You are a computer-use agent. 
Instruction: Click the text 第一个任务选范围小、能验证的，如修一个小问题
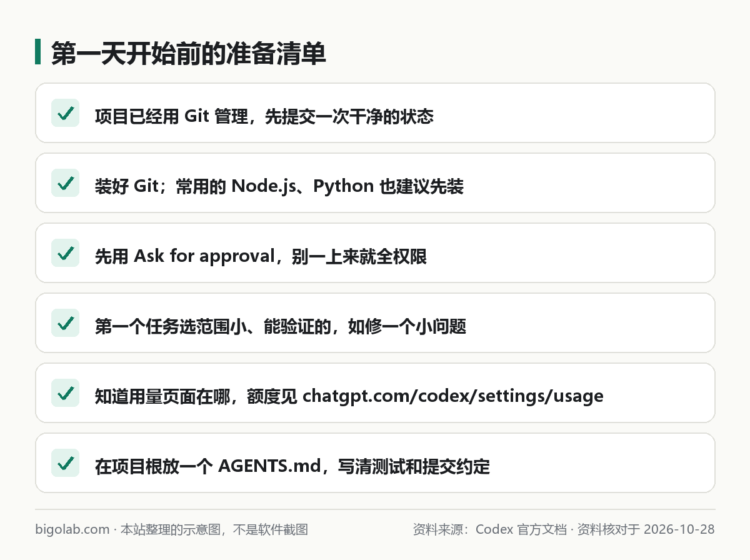[x=281, y=326]
